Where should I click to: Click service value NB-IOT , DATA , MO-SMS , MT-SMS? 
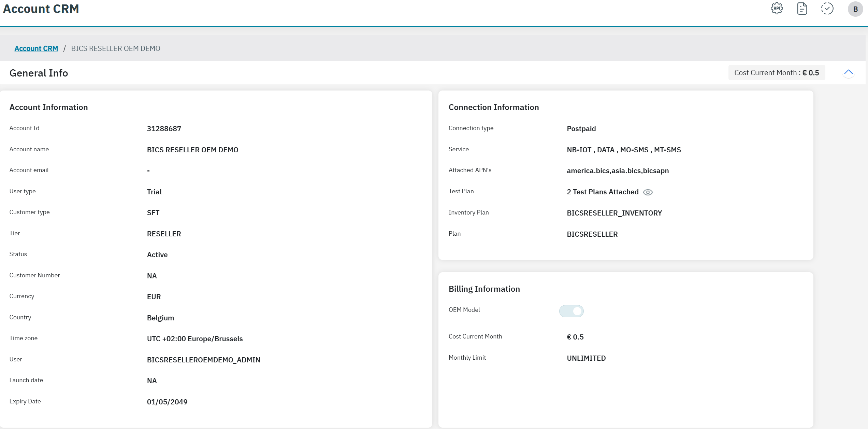click(624, 150)
